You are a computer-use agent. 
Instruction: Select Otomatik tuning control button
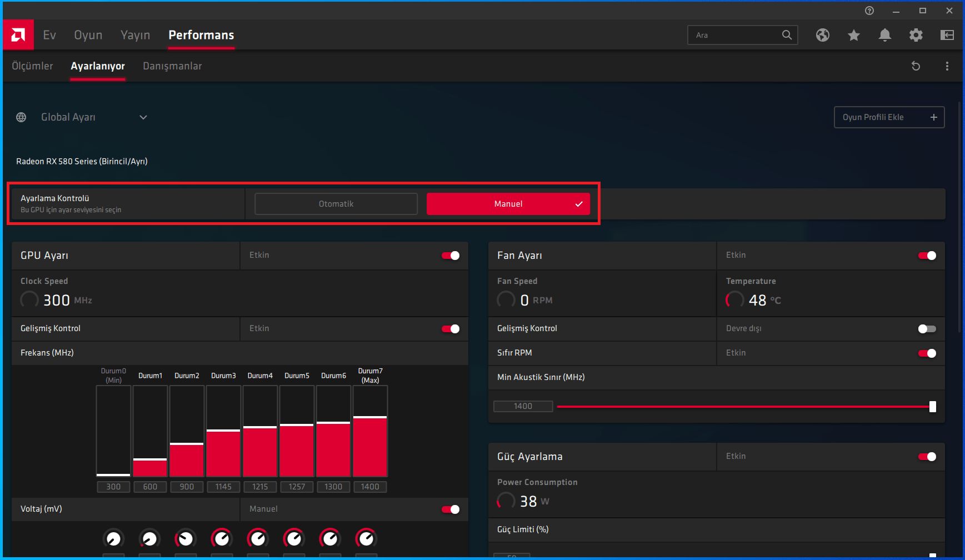pyautogui.click(x=336, y=204)
